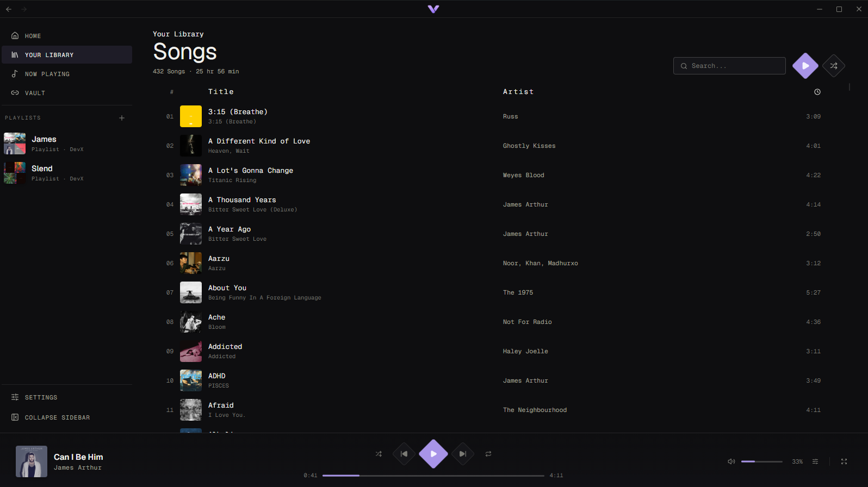868x487 pixels.
Task: Toggle shuffle in the player bar
Action: point(379,454)
